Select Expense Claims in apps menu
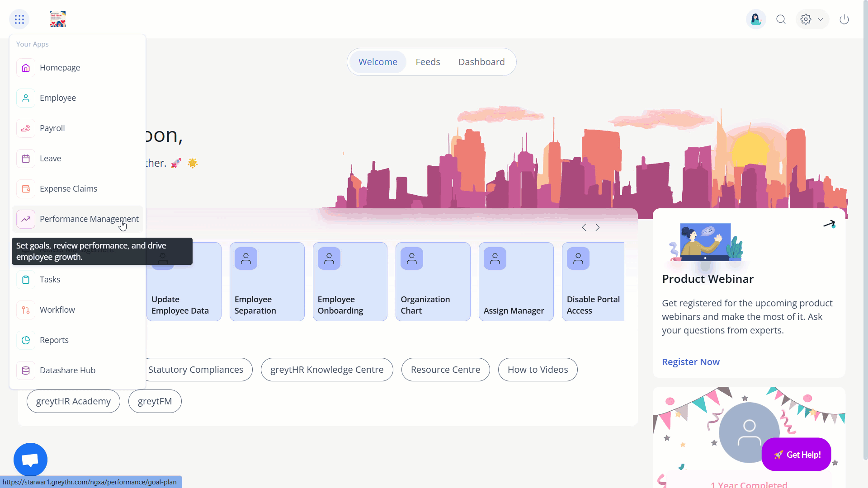This screenshot has width=868, height=488. pyautogui.click(x=68, y=189)
